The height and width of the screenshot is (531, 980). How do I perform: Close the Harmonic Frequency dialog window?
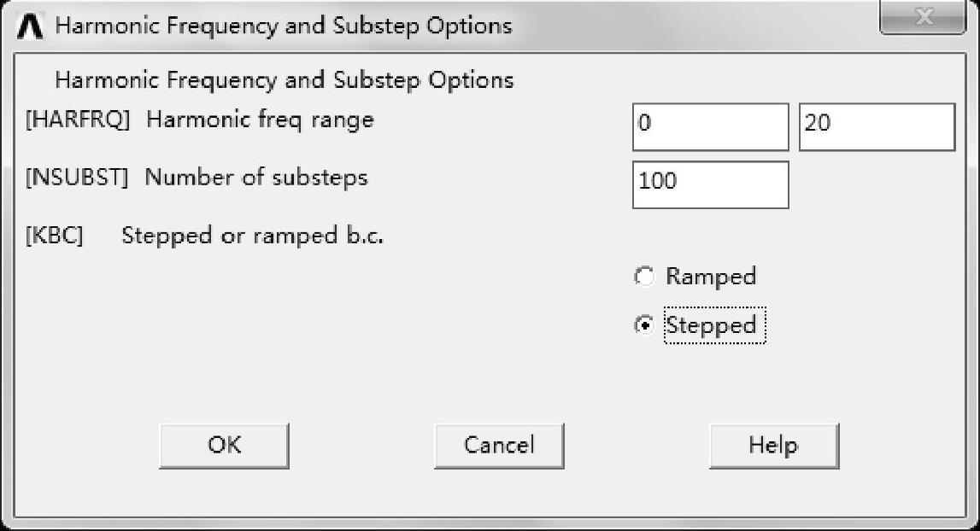(922, 19)
